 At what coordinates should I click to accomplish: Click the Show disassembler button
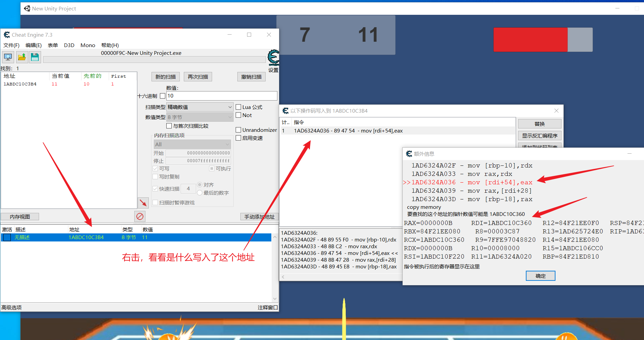(x=540, y=136)
